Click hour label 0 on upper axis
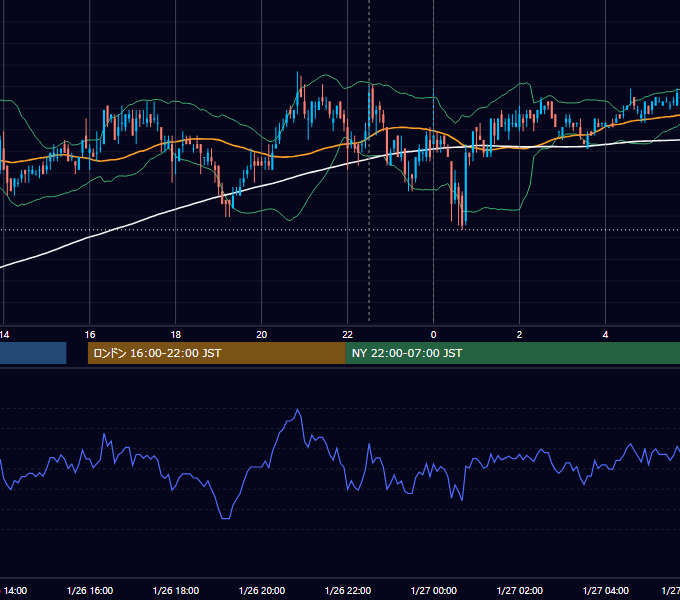Screen dimensions: 680x600 tap(433, 335)
